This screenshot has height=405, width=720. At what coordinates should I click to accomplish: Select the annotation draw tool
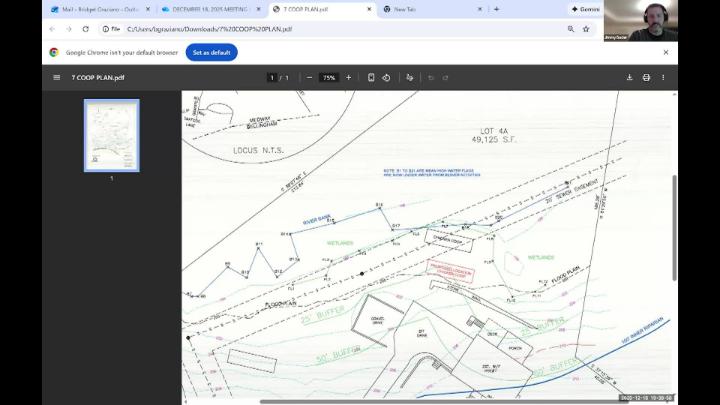(x=409, y=77)
